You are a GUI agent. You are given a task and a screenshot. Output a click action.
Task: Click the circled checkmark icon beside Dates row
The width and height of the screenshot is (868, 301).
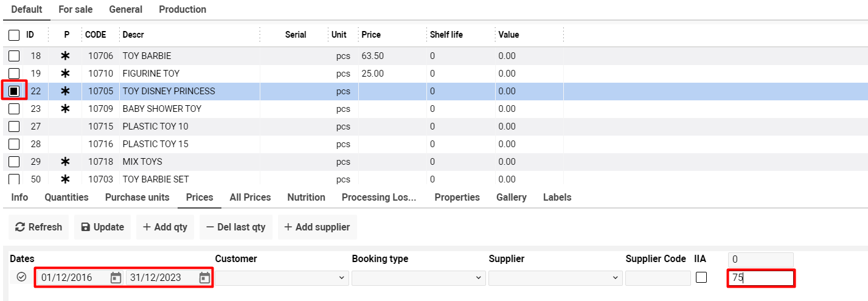coord(22,277)
